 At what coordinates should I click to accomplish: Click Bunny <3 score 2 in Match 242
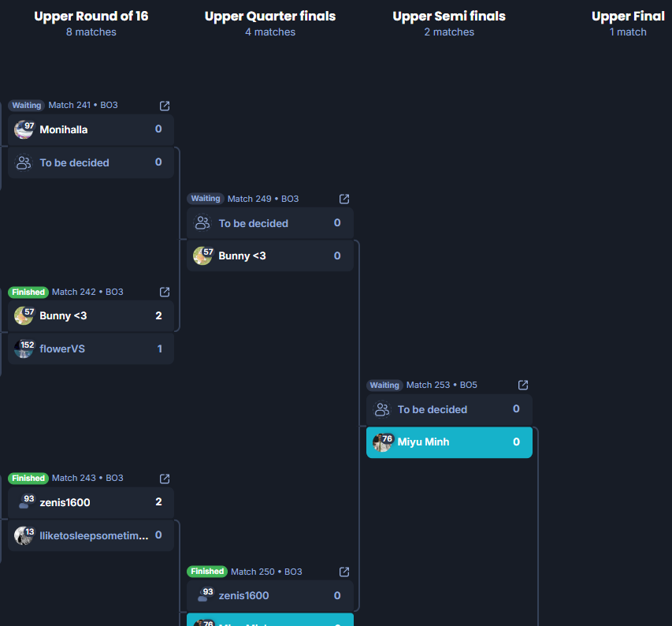(158, 316)
